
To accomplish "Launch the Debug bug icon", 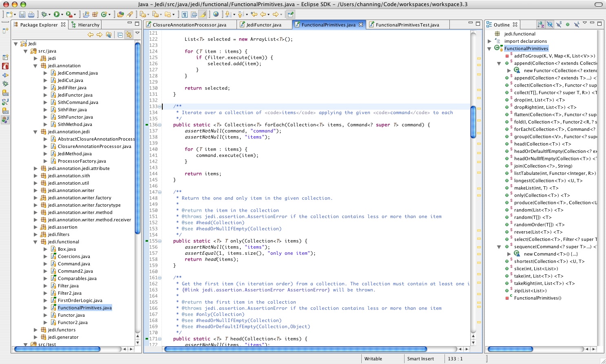I will [44, 14].
